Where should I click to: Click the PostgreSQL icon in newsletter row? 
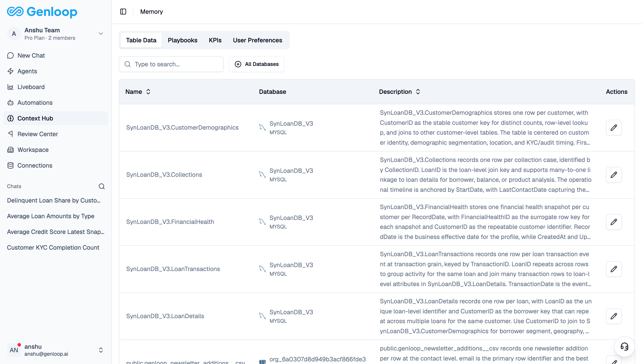[262, 362]
